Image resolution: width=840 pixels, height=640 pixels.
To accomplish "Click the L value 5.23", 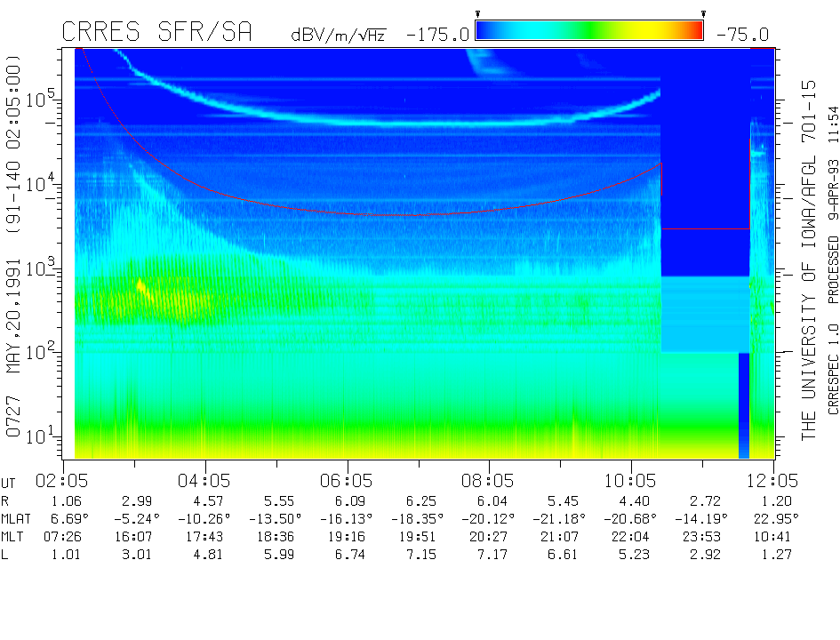I will [635, 555].
